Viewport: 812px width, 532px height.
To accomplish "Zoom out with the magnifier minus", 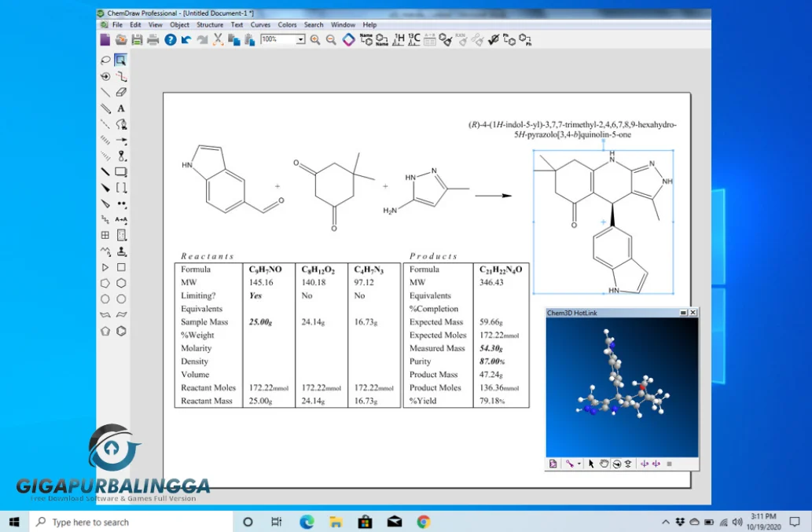I will coord(331,39).
